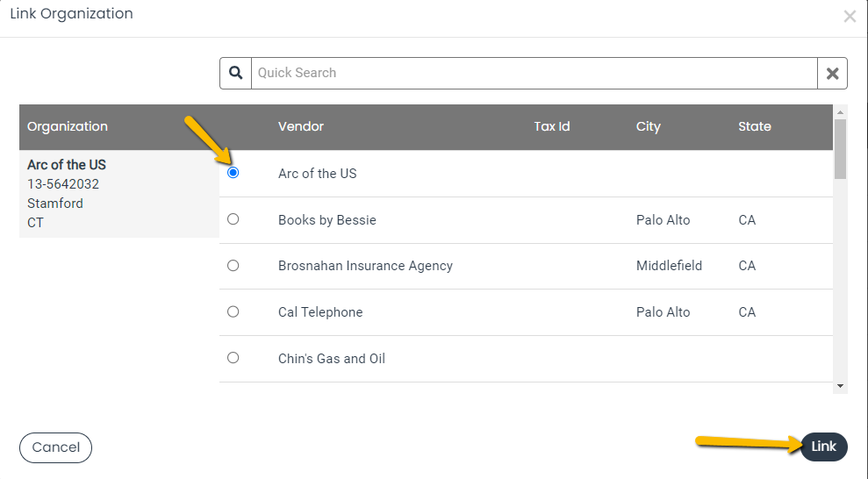Image resolution: width=868 pixels, height=479 pixels.
Task: Pick the Cal Telephone radio button
Action: [x=233, y=311]
